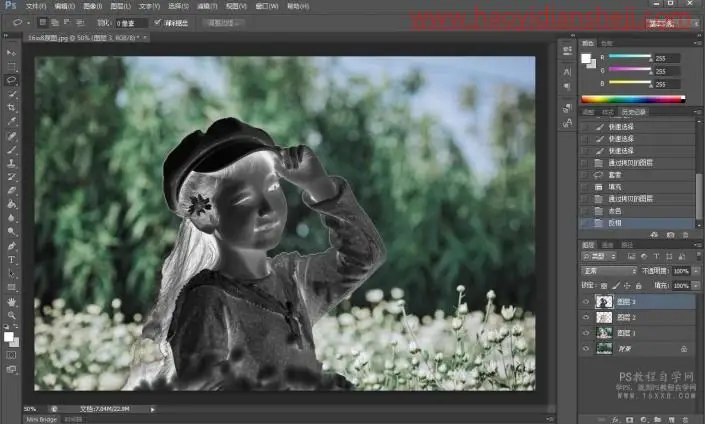
Task: Click the subtract from selection icon
Action: [x=67, y=22]
